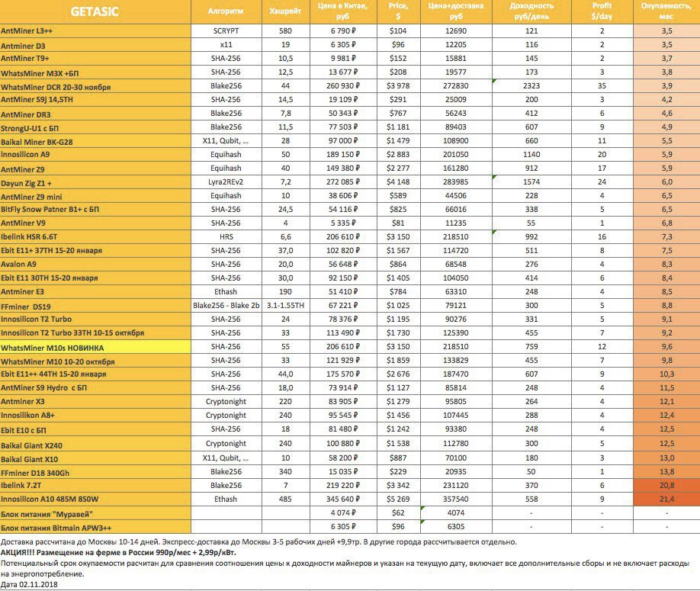Select the AntMiner L3++ row name
700x591 pixels.
pyautogui.click(x=95, y=31)
